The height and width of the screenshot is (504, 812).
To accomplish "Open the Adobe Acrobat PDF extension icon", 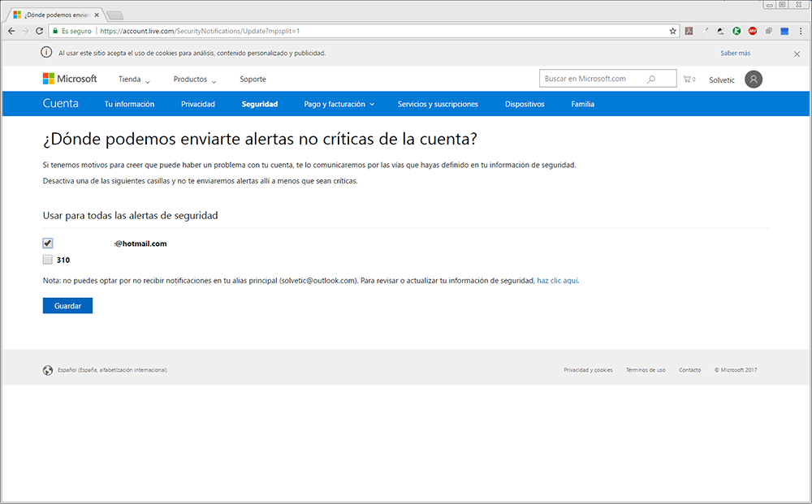I will [x=689, y=31].
